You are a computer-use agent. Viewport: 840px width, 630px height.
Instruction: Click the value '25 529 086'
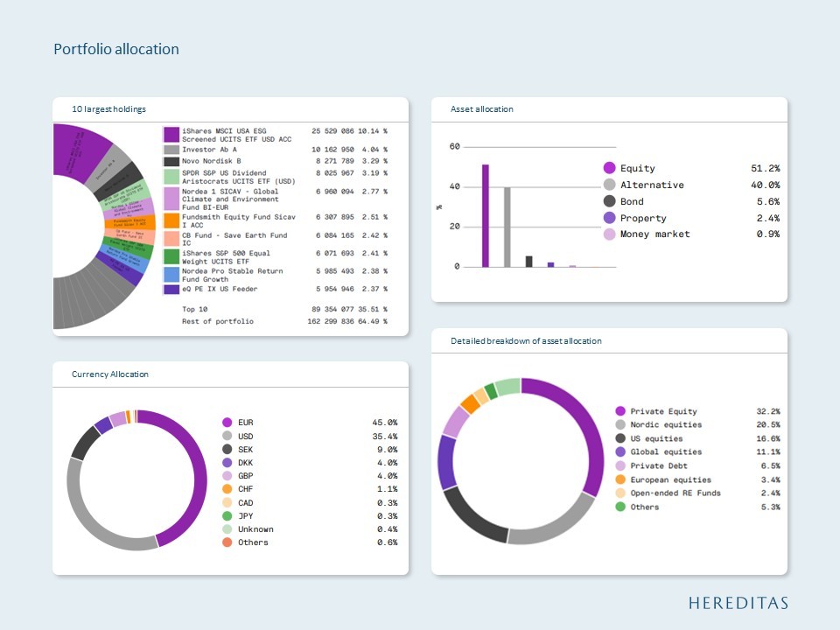pyautogui.click(x=332, y=131)
